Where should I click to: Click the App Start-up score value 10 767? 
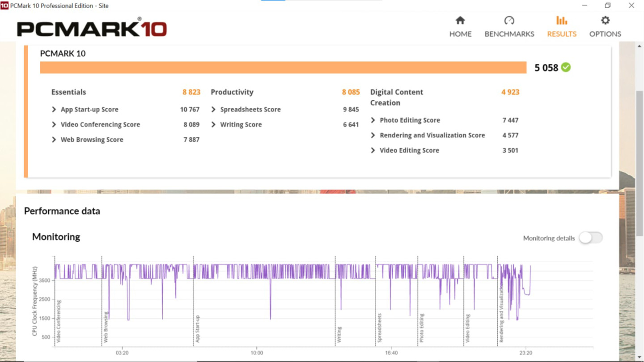pos(190,109)
